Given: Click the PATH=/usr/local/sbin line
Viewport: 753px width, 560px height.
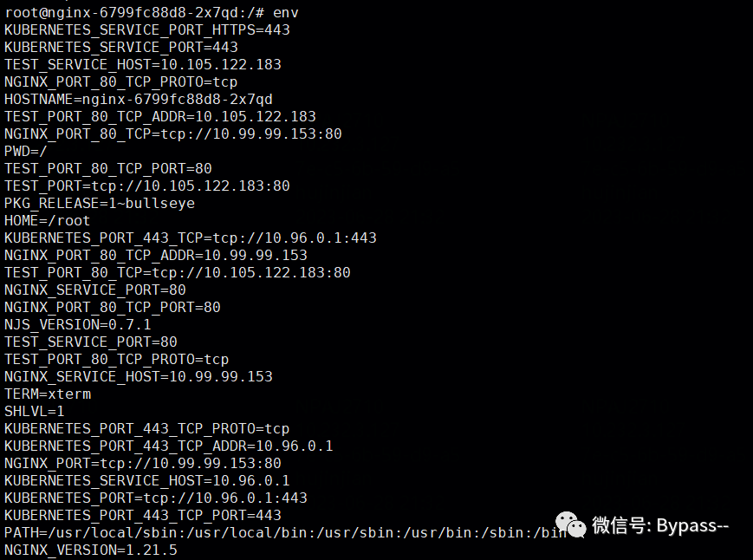Looking at the screenshot, I should pos(285,532).
